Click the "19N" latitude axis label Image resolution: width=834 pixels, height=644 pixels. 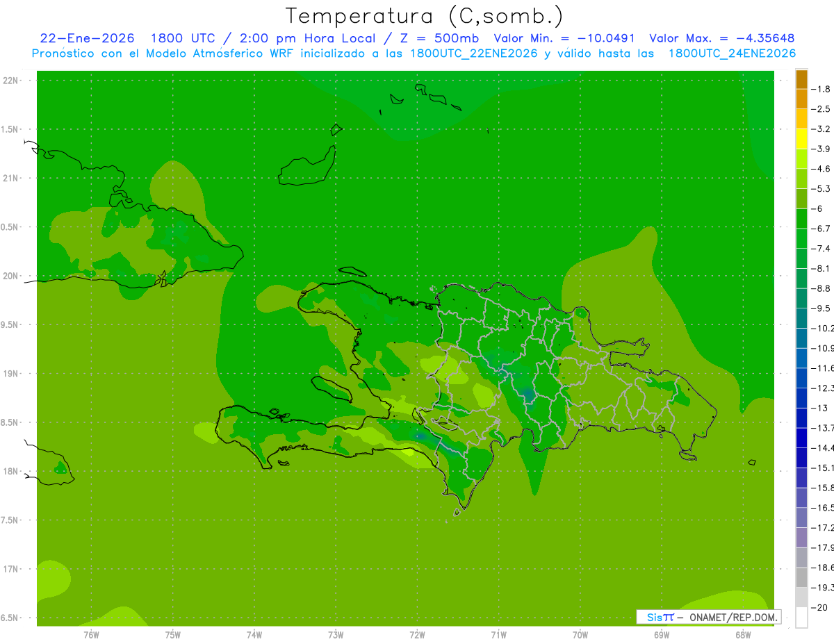(x=11, y=374)
